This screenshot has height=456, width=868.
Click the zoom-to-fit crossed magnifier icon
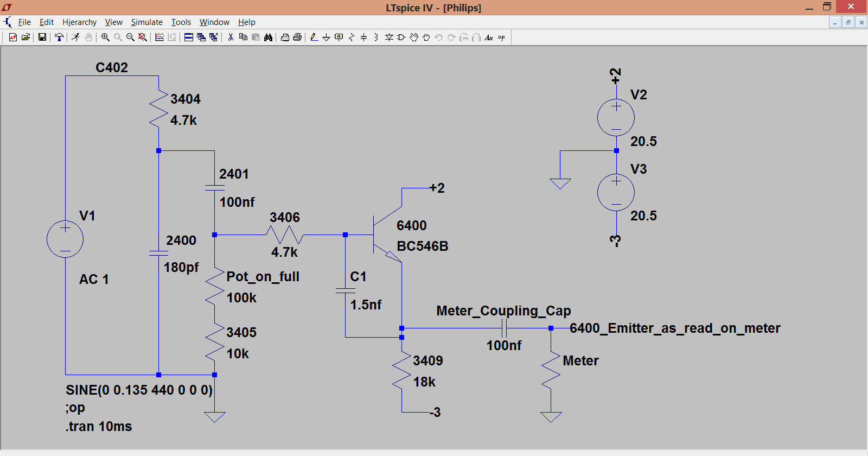pyautogui.click(x=143, y=37)
